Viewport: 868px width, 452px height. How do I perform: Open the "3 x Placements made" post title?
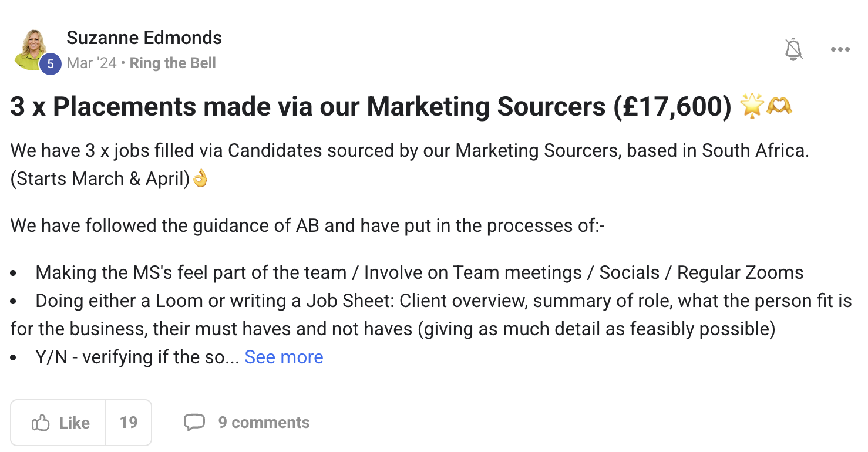pyautogui.click(x=371, y=107)
